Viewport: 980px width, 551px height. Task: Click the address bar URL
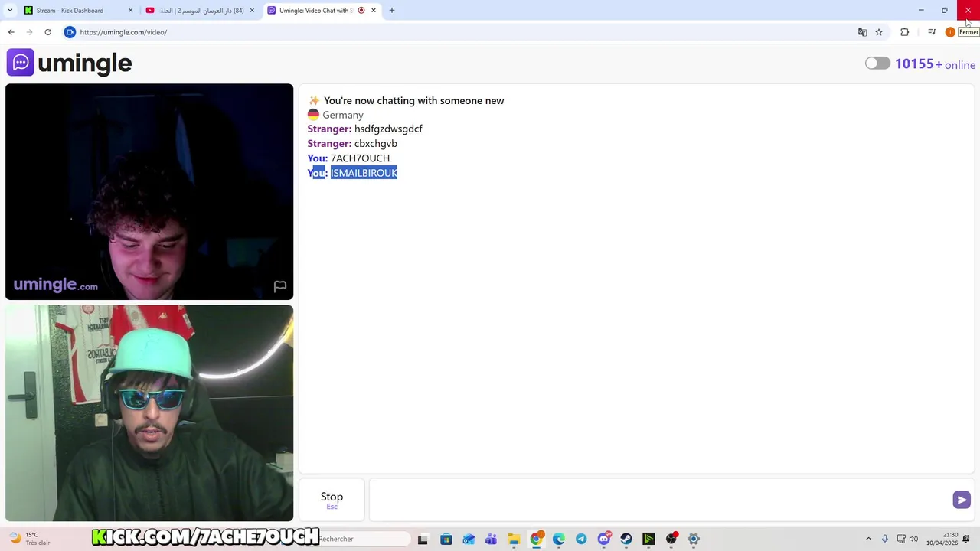[123, 32]
